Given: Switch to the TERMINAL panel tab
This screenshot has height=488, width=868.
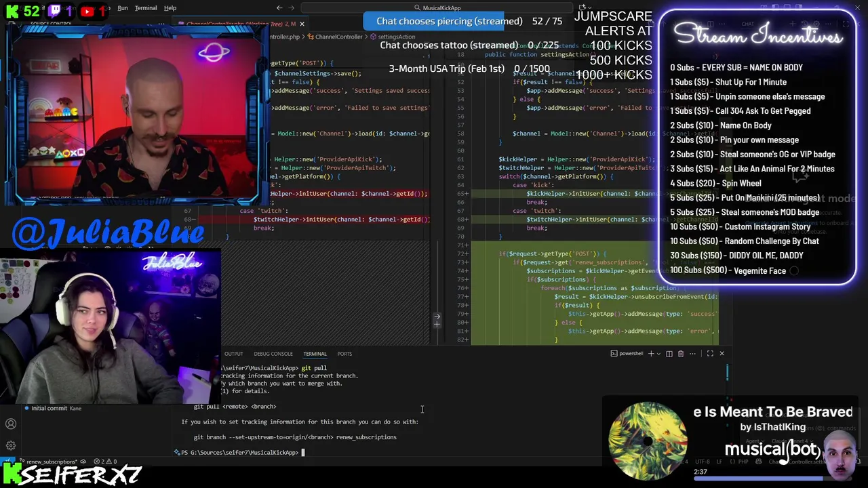Looking at the screenshot, I should pos(315,354).
